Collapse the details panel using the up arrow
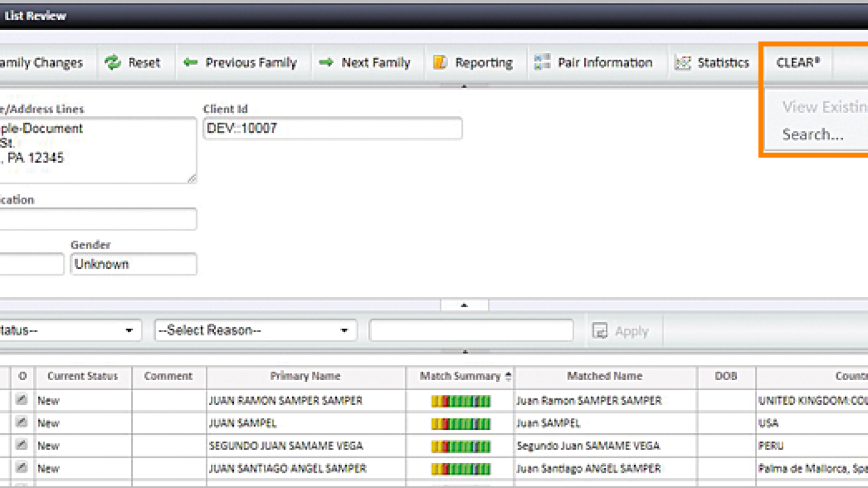 (x=464, y=305)
